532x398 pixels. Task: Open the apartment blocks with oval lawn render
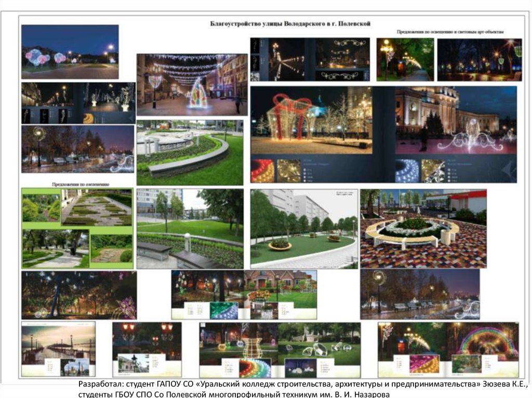(x=304, y=228)
